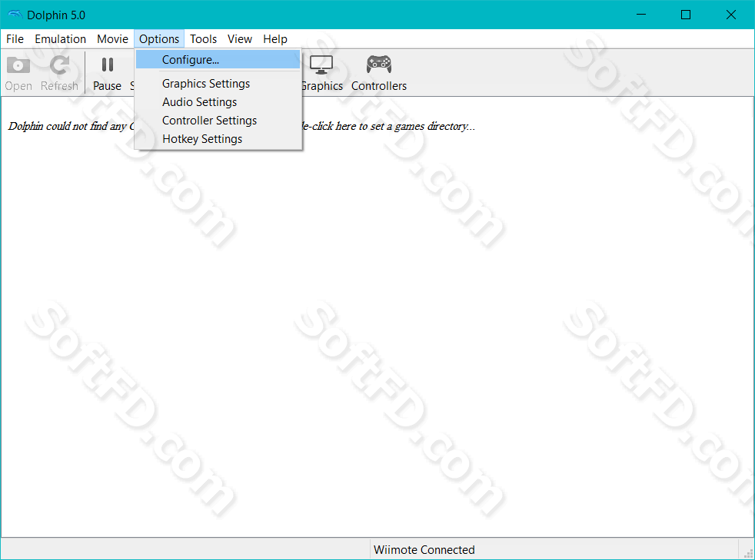Open the Movie menu
This screenshot has width=755, height=560.
pos(113,39)
